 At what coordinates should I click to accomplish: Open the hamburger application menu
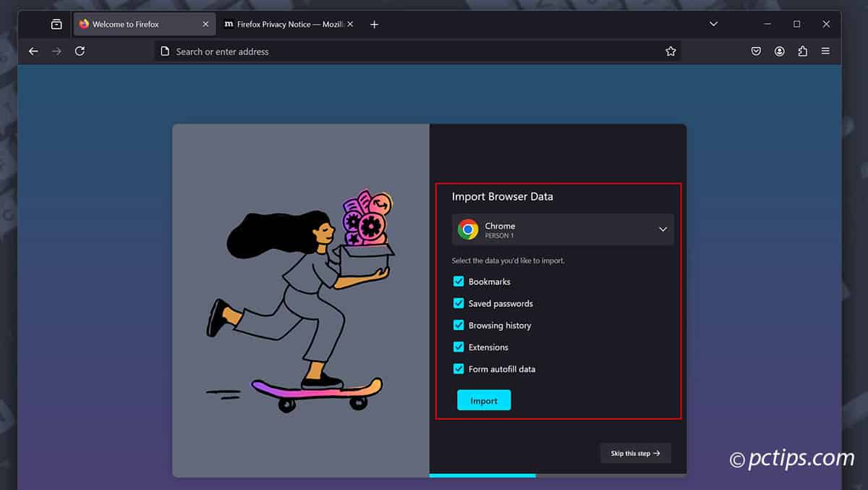tap(825, 51)
